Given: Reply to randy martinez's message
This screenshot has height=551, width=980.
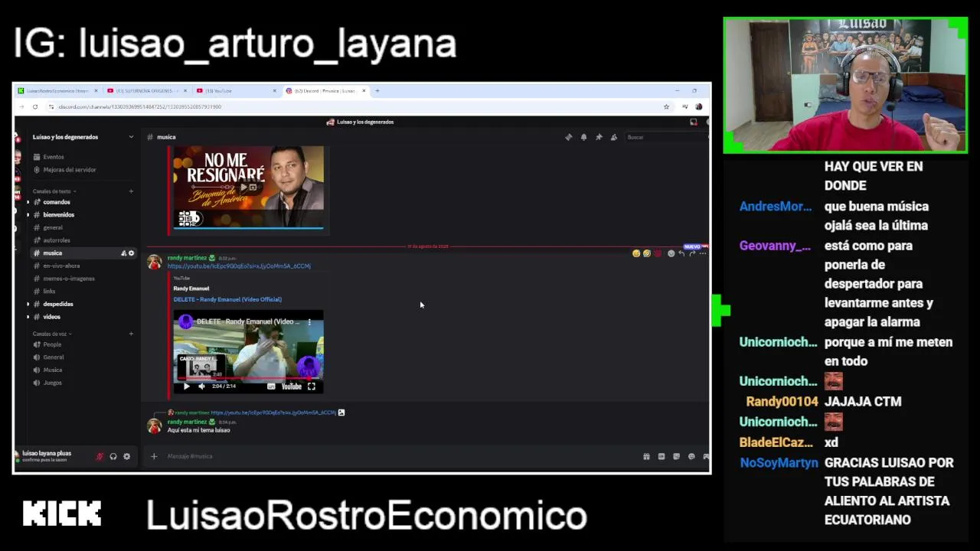Looking at the screenshot, I should [x=681, y=253].
